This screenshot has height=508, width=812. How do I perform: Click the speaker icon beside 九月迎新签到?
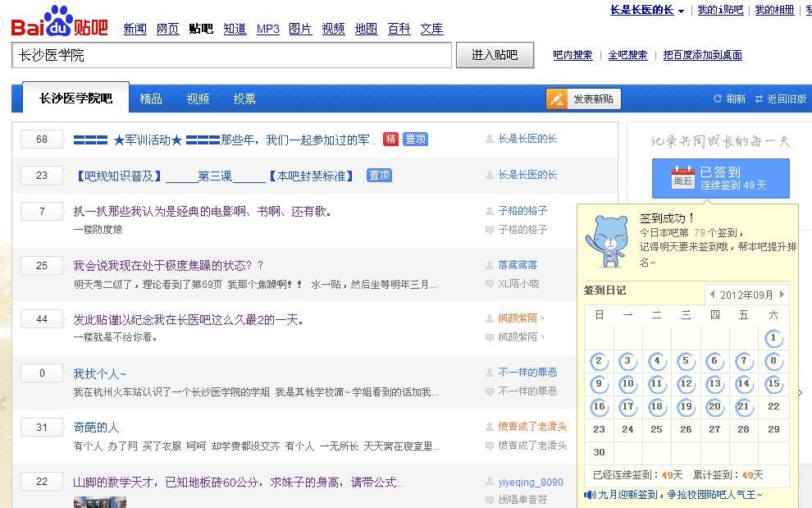point(590,495)
